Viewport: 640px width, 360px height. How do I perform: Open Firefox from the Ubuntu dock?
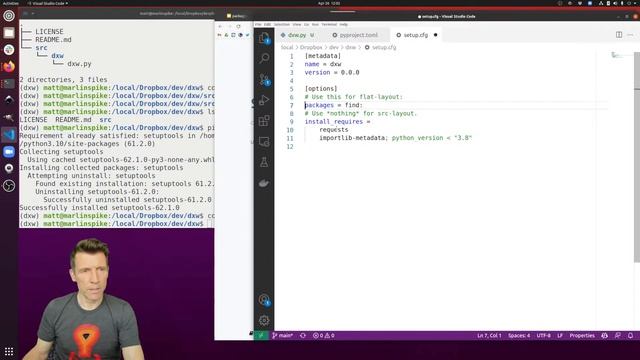[9, 67]
